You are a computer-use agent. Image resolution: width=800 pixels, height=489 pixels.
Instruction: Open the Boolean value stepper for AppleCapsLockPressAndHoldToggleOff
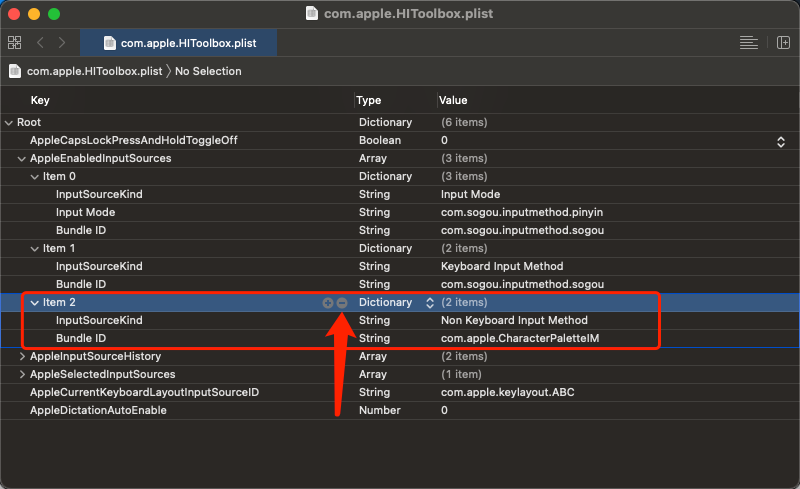coord(781,141)
